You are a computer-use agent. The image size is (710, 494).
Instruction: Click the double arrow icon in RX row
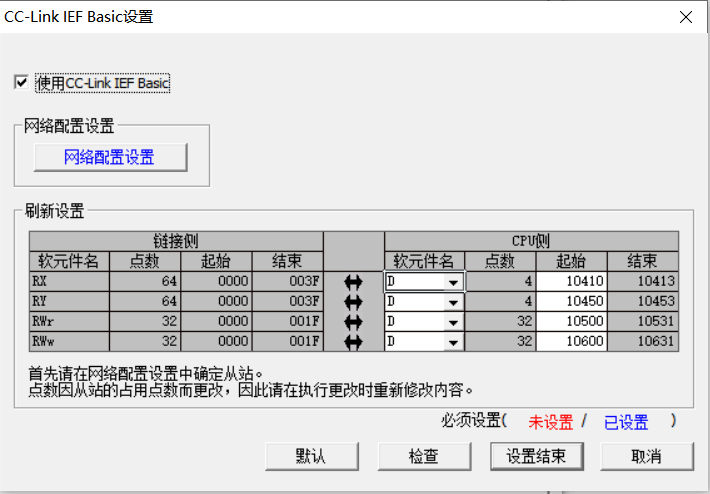click(x=353, y=282)
